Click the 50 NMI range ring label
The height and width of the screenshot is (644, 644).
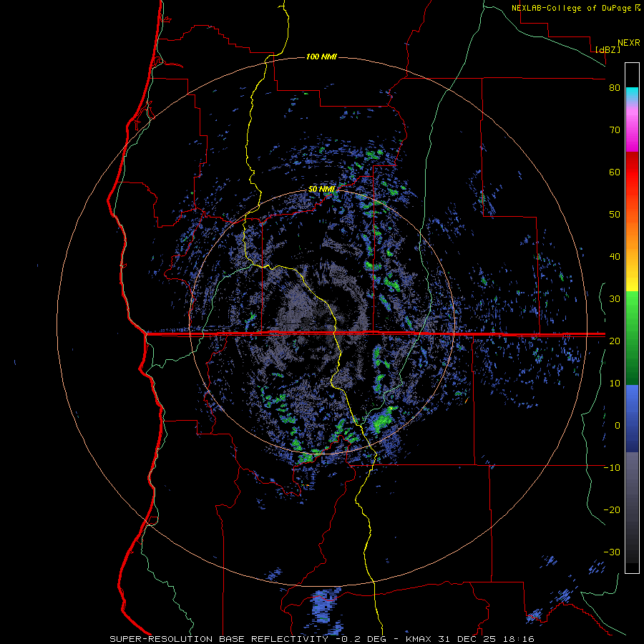click(x=321, y=189)
